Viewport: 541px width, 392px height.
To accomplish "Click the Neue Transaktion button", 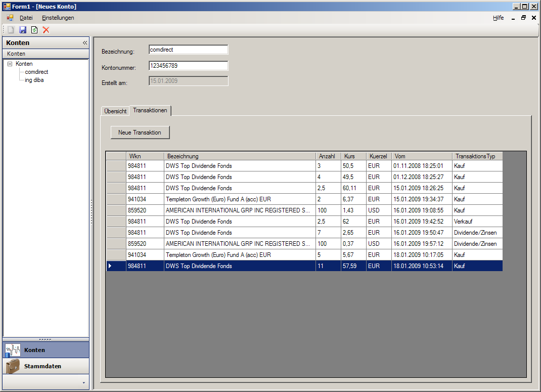I will 140,133.
